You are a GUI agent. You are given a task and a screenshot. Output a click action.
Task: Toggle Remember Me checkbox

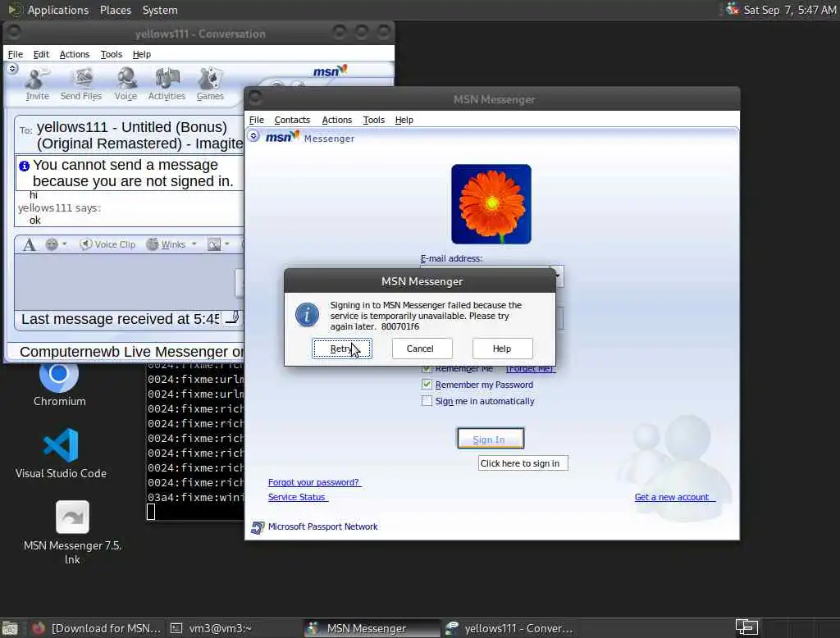click(427, 369)
